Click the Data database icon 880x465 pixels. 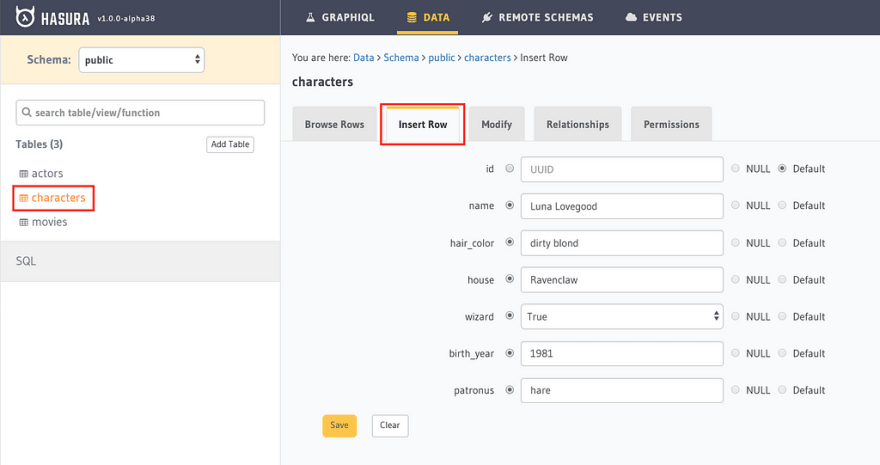tap(412, 17)
